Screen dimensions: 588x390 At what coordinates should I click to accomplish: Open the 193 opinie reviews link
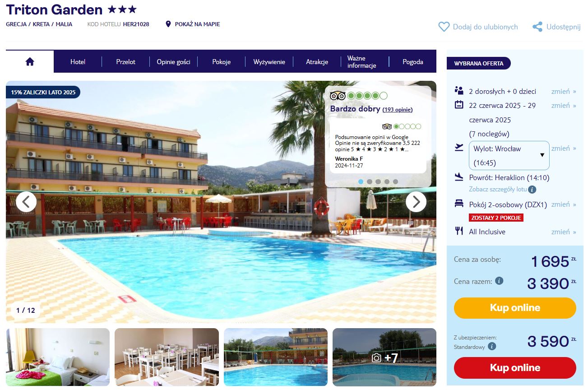point(398,110)
